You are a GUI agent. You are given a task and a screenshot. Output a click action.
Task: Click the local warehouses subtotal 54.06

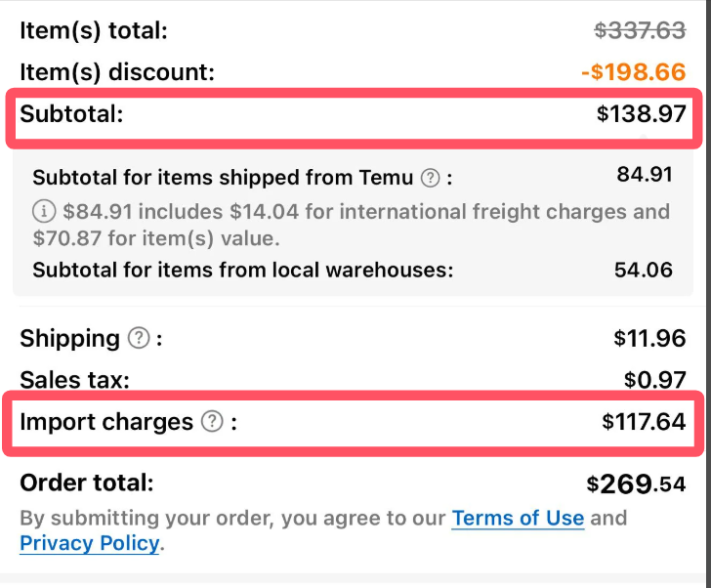tap(644, 271)
